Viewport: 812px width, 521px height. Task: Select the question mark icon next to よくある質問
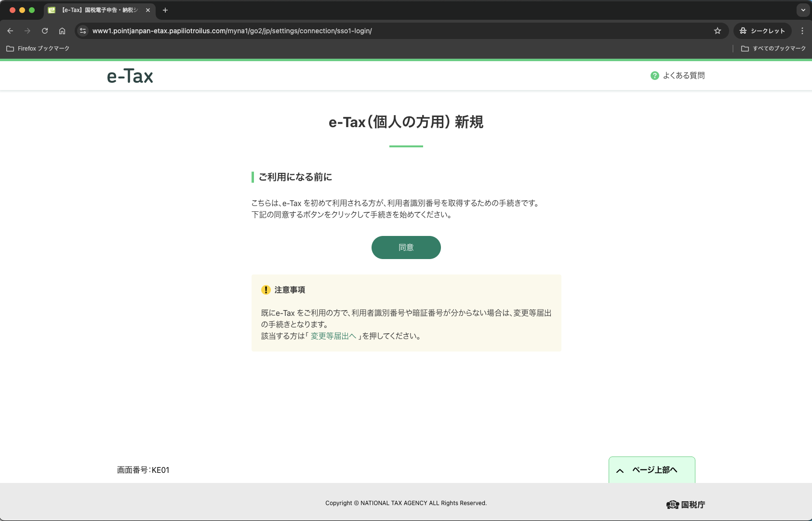[x=654, y=75]
